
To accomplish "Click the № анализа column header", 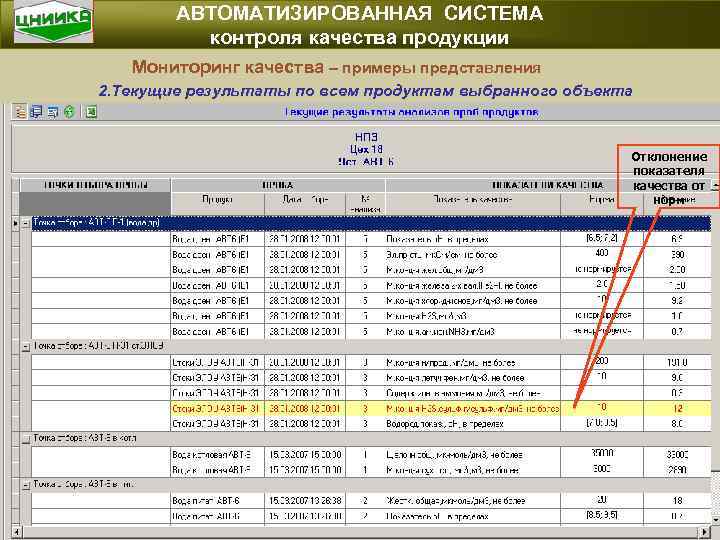I will pyautogui.click(x=365, y=203).
